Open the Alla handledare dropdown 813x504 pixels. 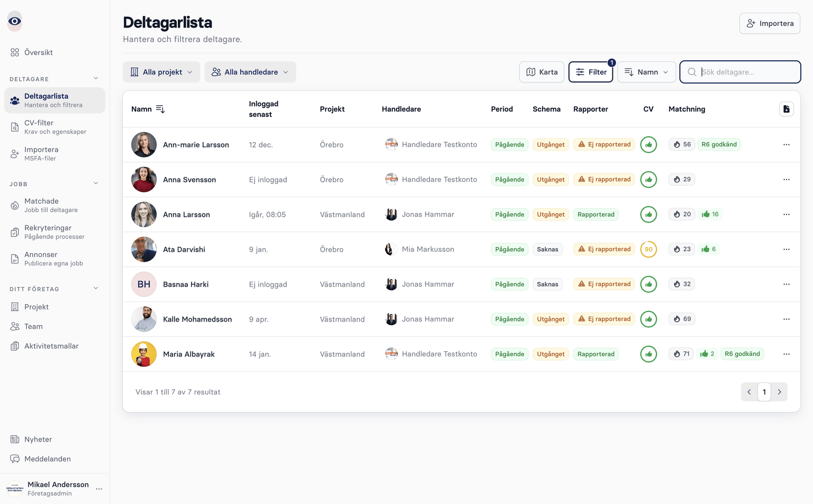250,72
